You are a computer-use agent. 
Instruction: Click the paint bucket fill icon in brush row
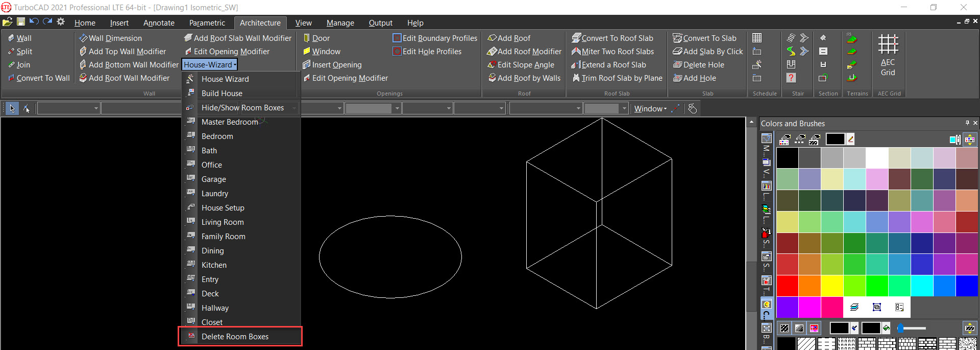pyautogui.click(x=886, y=328)
